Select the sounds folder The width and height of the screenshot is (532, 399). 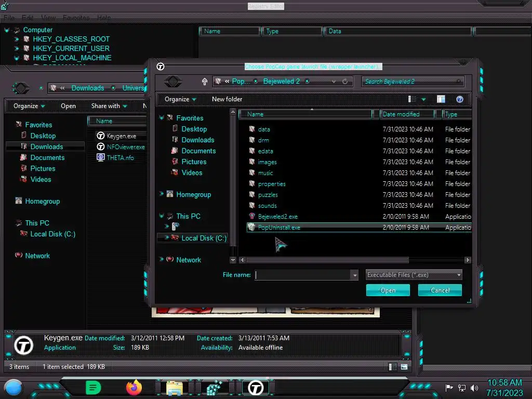(x=267, y=206)
